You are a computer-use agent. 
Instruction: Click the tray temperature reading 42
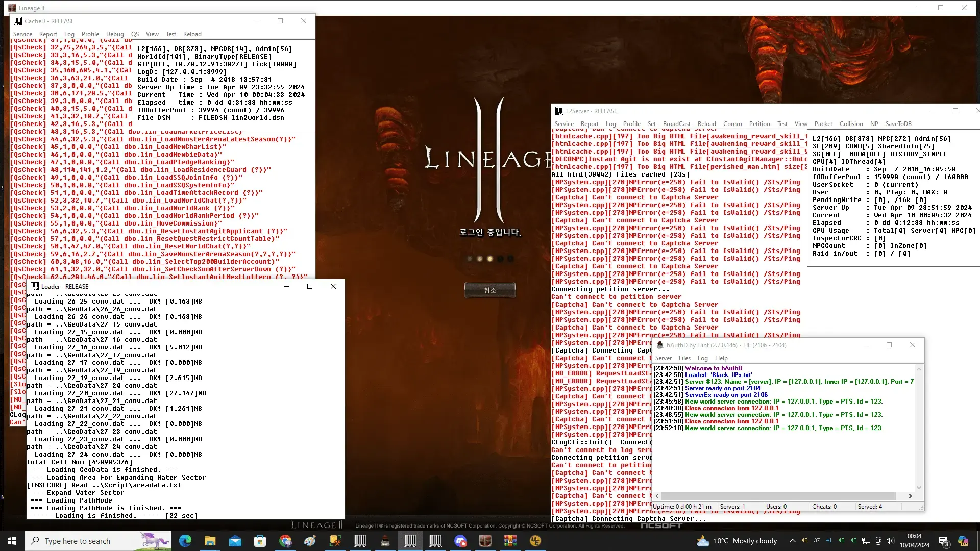[853, 540]
